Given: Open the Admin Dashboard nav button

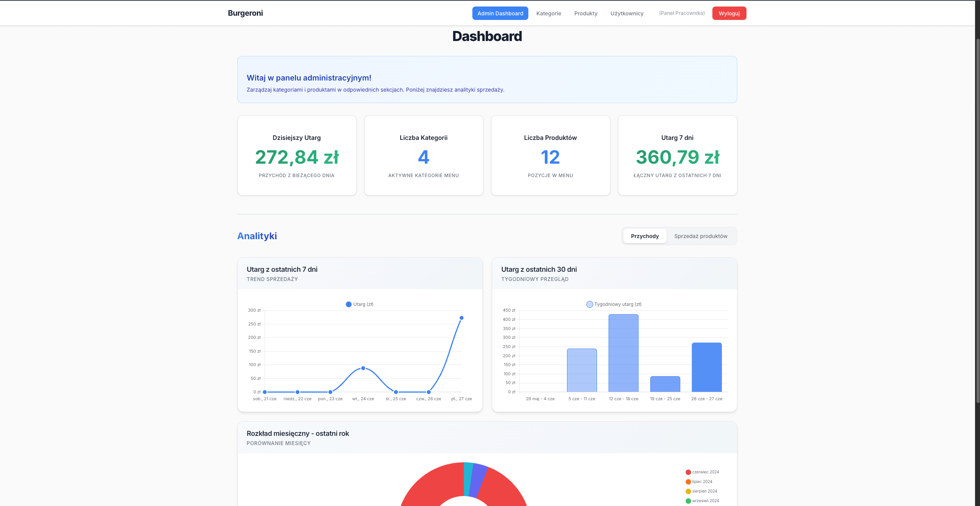Looking at the screenshot, I should (500, 13).
